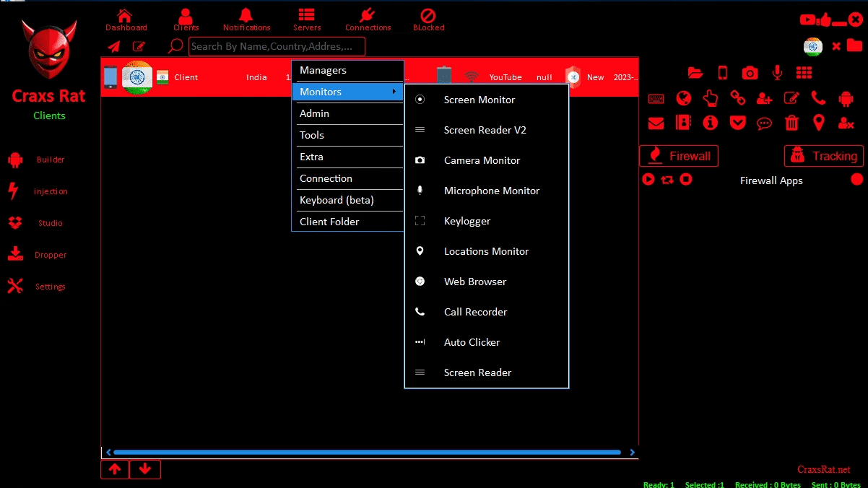Click the stop button under Firewall

pyautogui.click(x=686, y=179)
